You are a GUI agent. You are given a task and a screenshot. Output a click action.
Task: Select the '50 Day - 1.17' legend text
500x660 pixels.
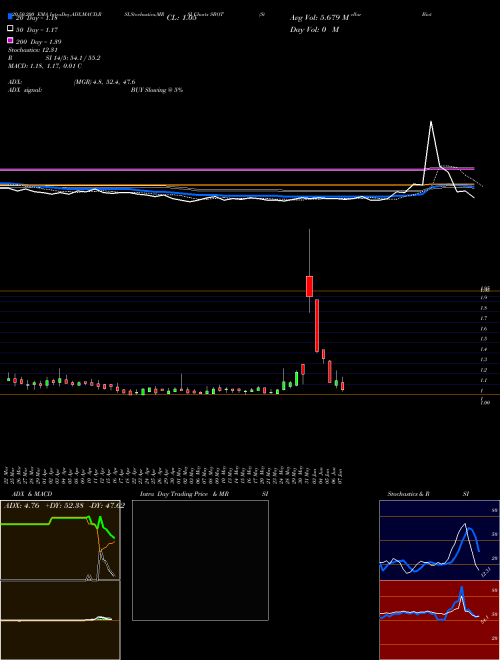click(x=37, y=30)
